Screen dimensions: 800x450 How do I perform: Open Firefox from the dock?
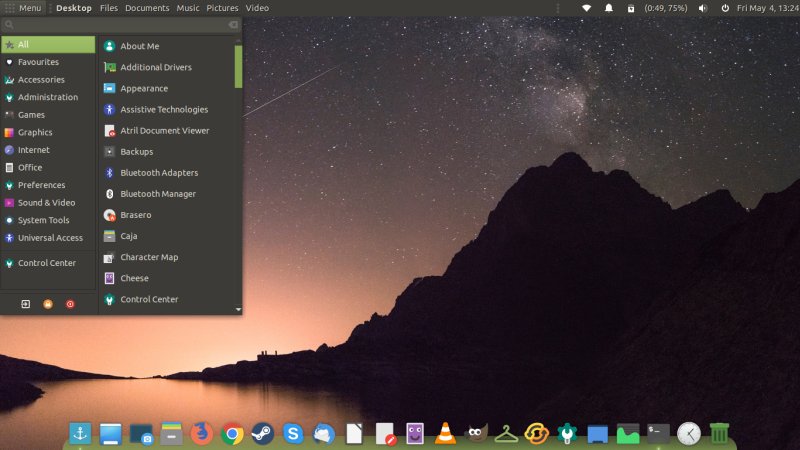click(202, 433)
